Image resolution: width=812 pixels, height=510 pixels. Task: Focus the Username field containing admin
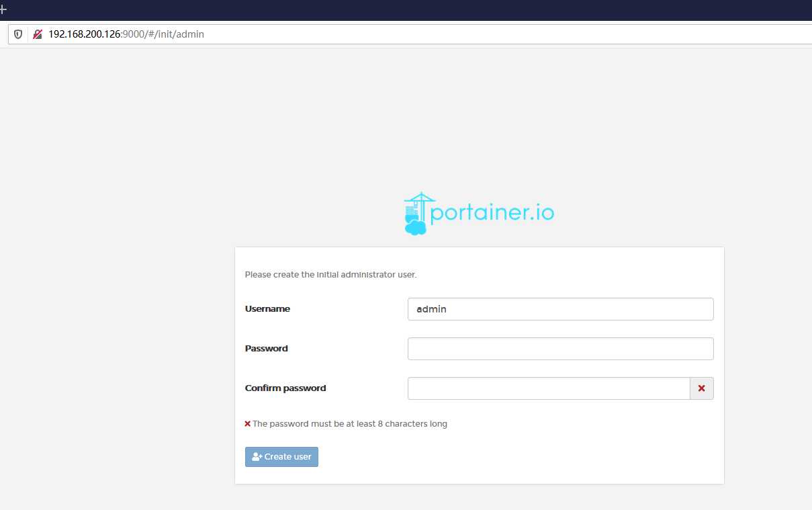[x=560, y=309]
